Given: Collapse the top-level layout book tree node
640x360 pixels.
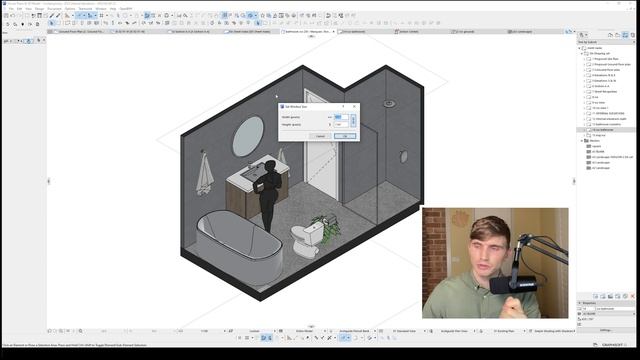Looking at the screenshot, I should 580,48.
